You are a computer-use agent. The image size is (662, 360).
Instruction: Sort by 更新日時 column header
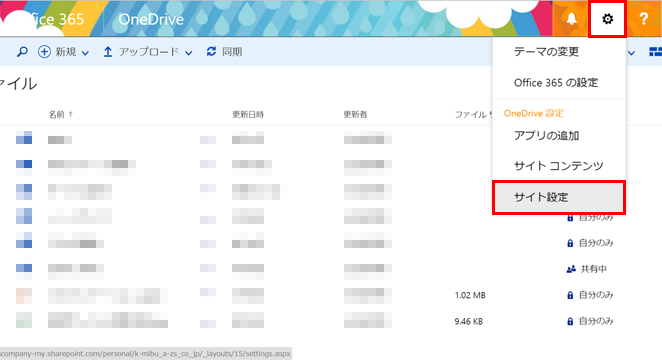[x=248, y=114]
